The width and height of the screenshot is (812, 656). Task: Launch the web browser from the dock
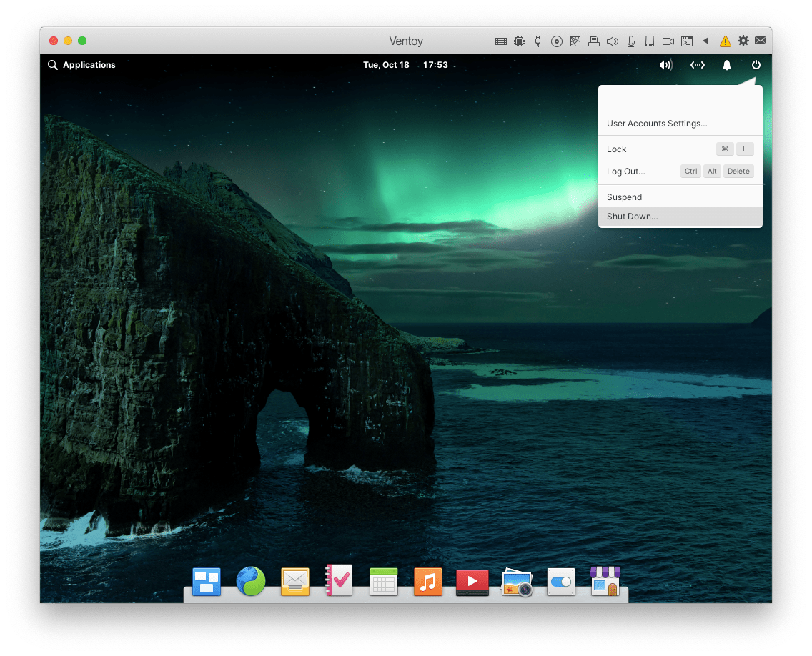251,582
